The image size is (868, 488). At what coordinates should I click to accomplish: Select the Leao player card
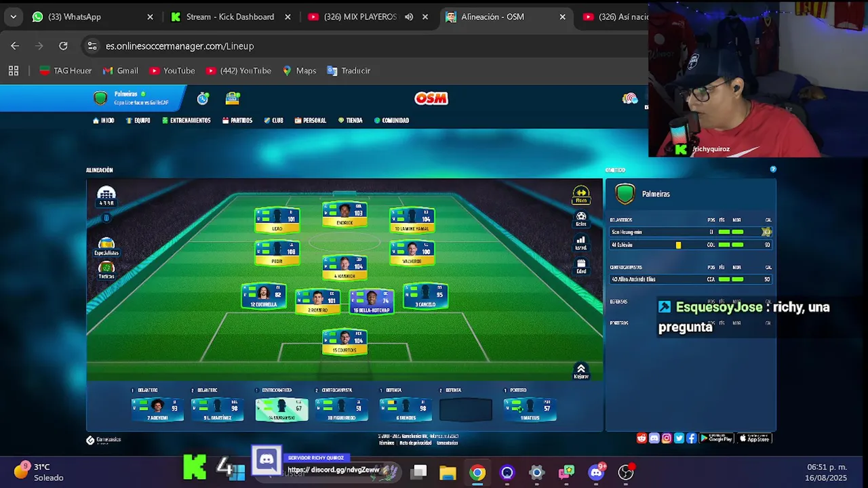277,220
